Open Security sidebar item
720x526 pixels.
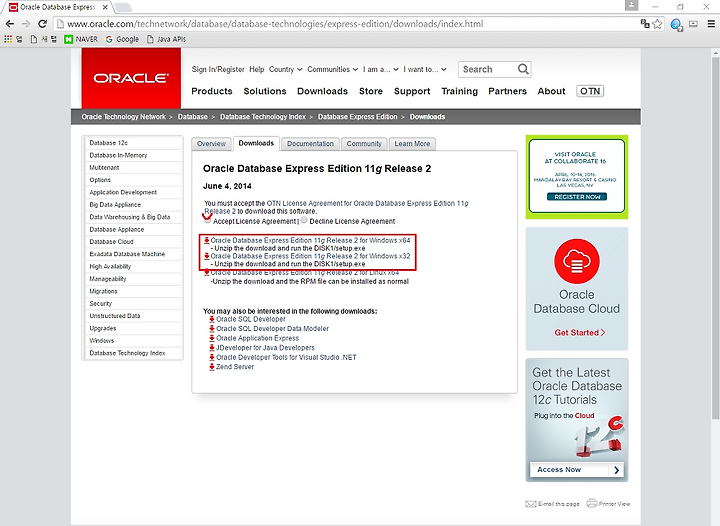click(x=132, y=303)
